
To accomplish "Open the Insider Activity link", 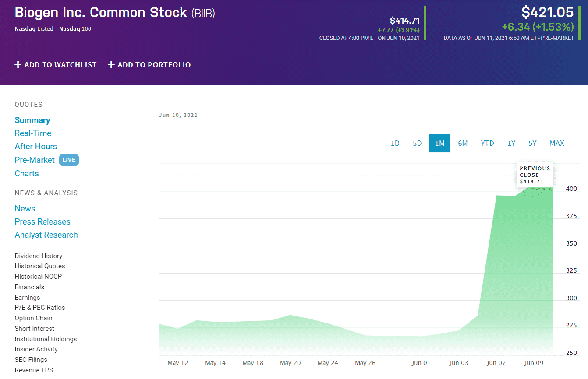I will [x=36, y=349].
